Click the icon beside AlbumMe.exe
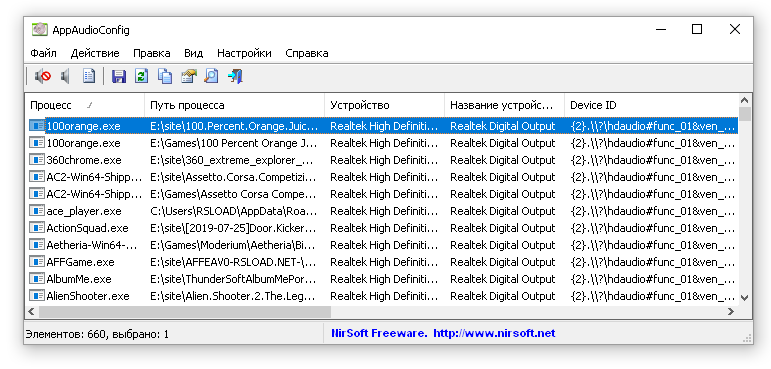771x369 pixels. [x=37, y=279]
